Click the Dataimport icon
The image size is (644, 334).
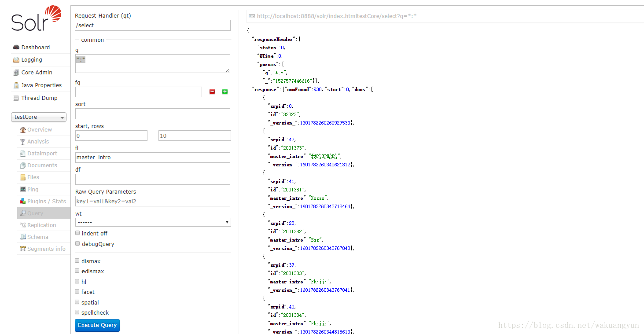pos(23,153)
